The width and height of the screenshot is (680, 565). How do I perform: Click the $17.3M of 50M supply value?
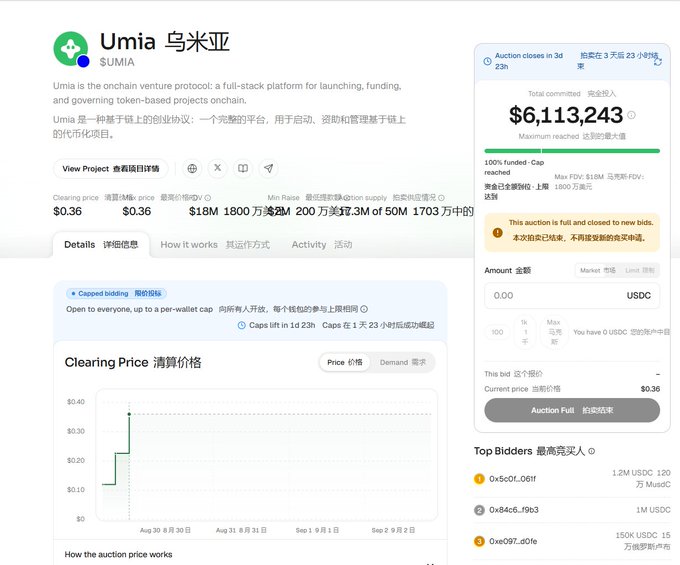374,211
